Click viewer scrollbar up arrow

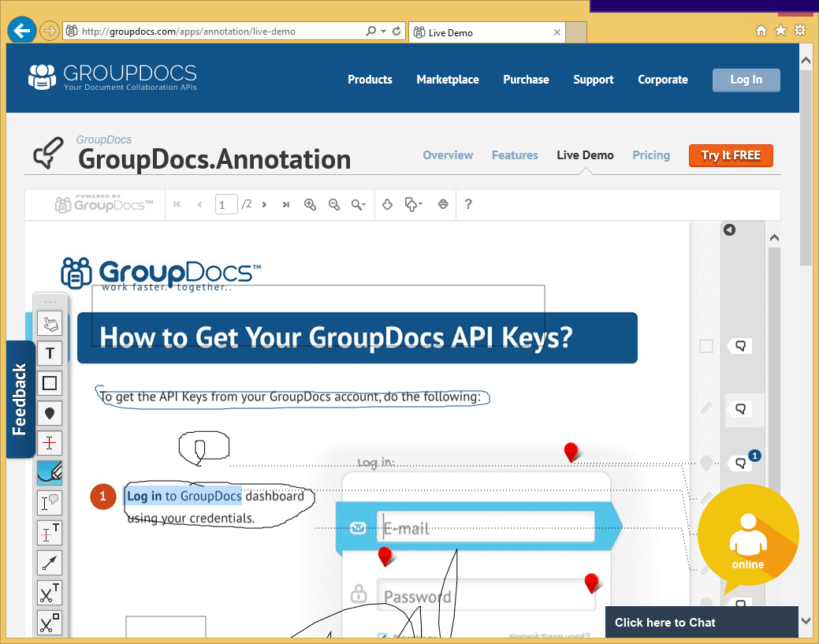tap(775, 237)
